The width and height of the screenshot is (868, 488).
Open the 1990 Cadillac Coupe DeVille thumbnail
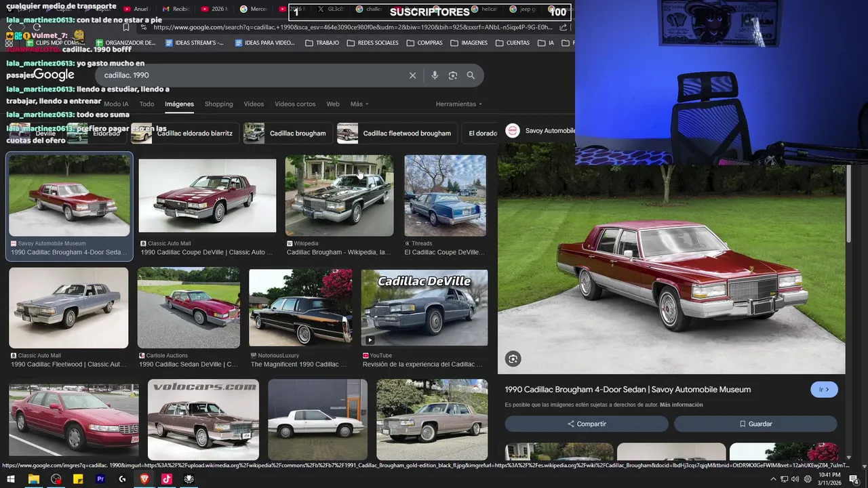[x=208, y=196]
